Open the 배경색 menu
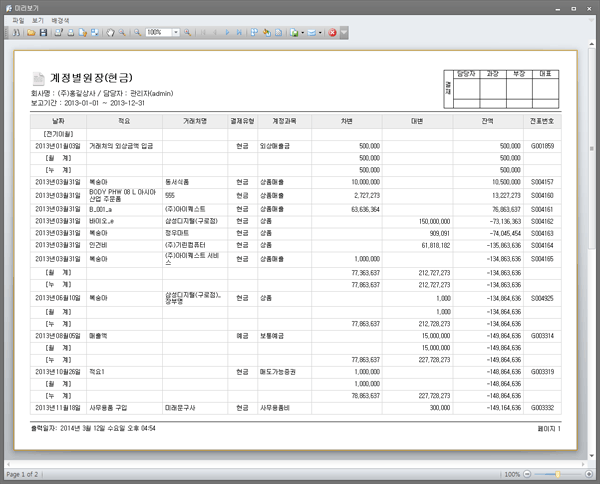 coord(61,20)
